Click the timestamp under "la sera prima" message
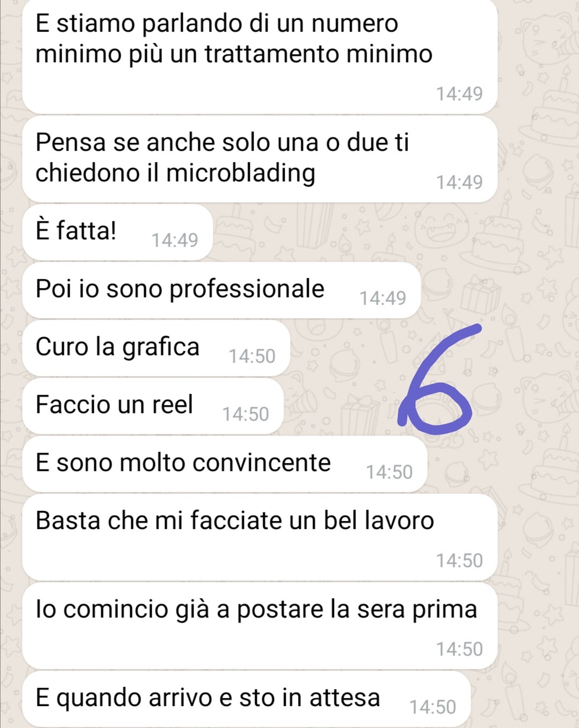Image resolution: width=579 pixels, height=728 pixels. (x=459, y=649)
